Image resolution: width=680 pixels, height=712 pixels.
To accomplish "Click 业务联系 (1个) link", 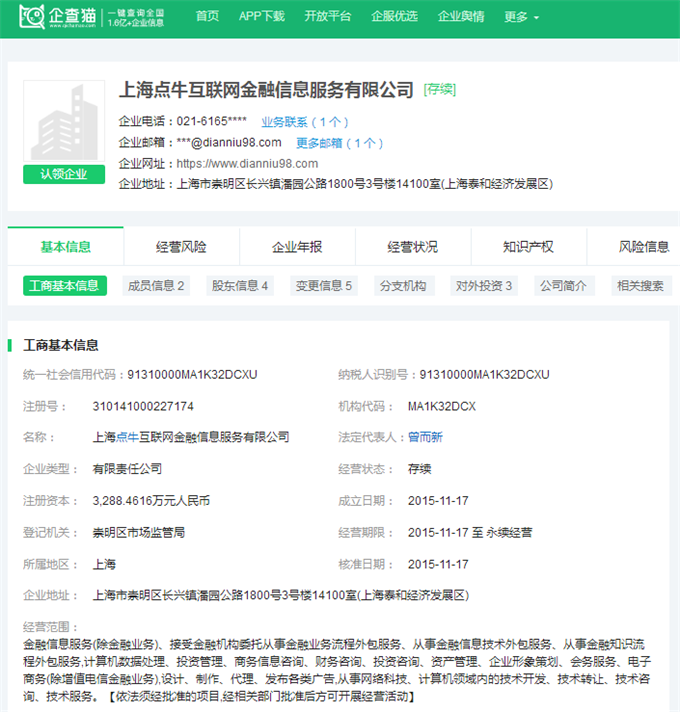I will [304, 122].
